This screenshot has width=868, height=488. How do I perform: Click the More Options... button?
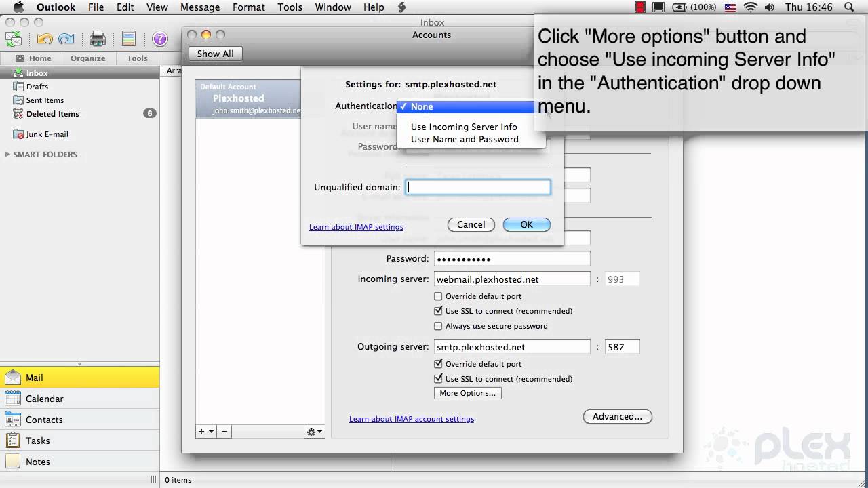click(x=467, y=393)
